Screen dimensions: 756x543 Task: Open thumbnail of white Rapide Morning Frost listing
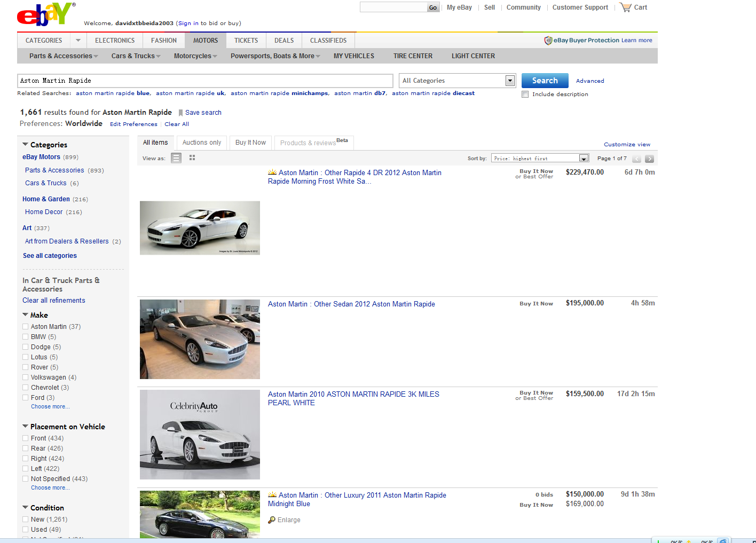200,228
